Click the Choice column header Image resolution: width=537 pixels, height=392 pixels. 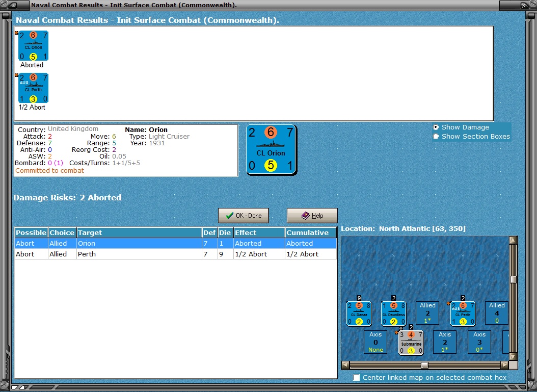62,232
